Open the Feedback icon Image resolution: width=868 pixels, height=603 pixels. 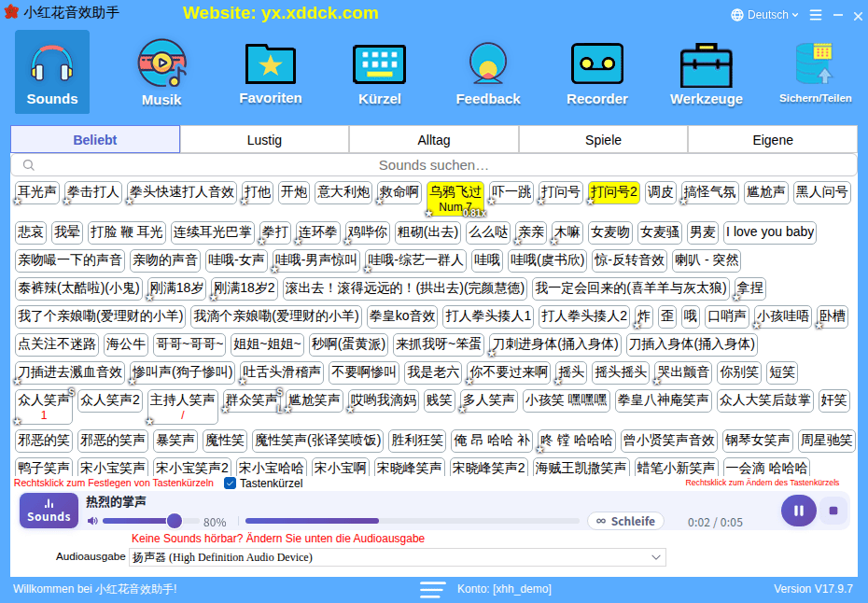click(x=488, y=63)
